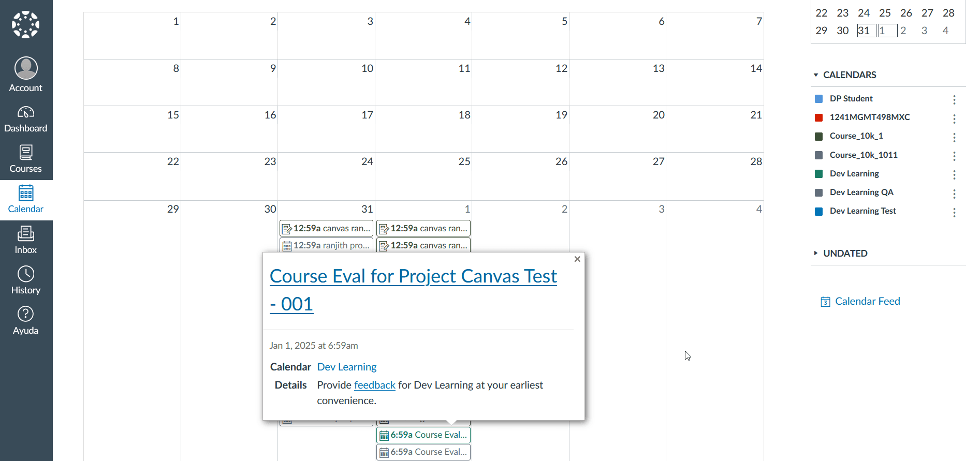Click the Dev Learning Test color swatch
The image size is (980, 461).
819,211
